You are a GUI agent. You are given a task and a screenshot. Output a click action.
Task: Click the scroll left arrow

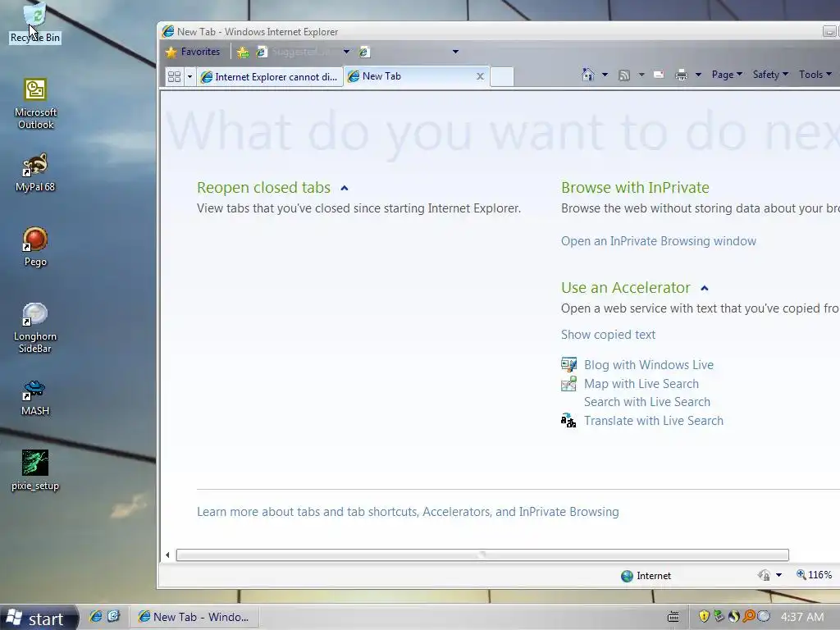[x=167, y=555]
